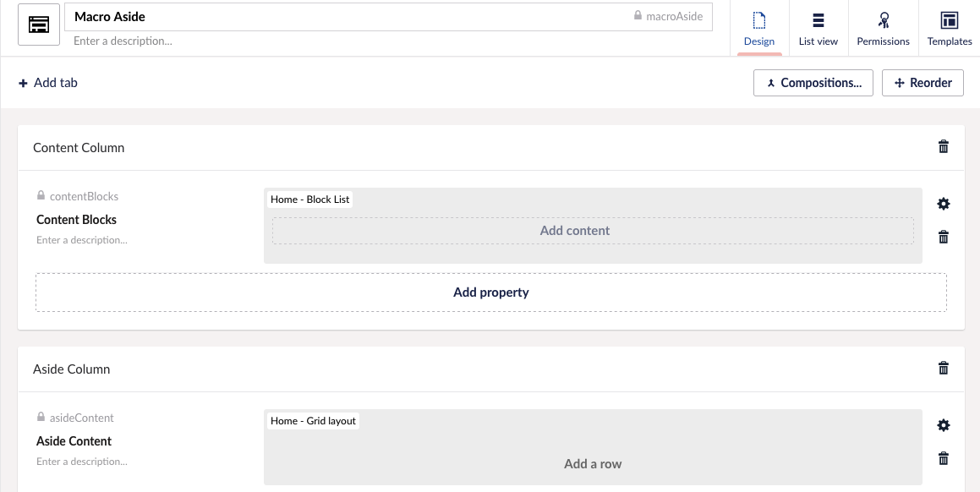Click the lock icon next to macroAside alias
Viewport: 980px width, 492px height.
[x=638, y=16]
